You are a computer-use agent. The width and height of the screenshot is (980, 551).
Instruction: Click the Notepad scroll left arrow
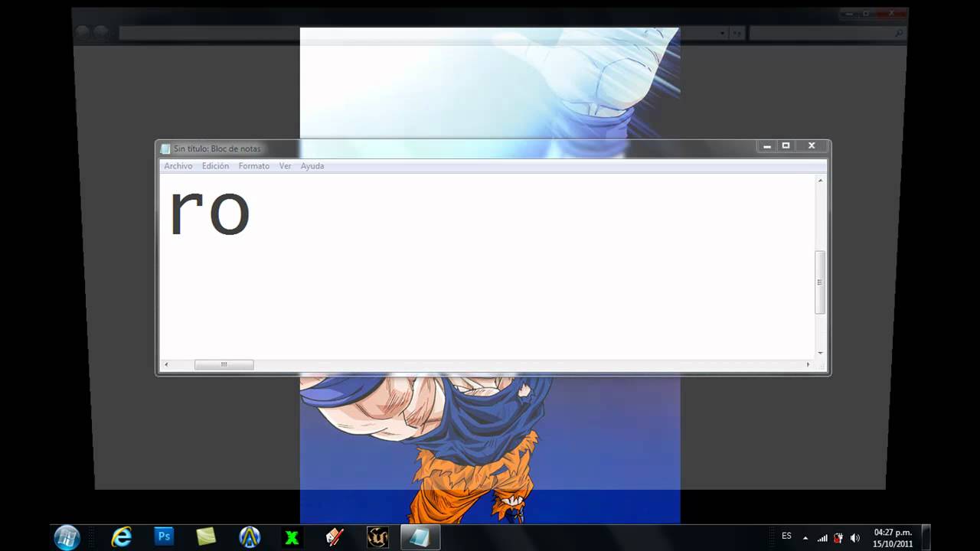167,365
